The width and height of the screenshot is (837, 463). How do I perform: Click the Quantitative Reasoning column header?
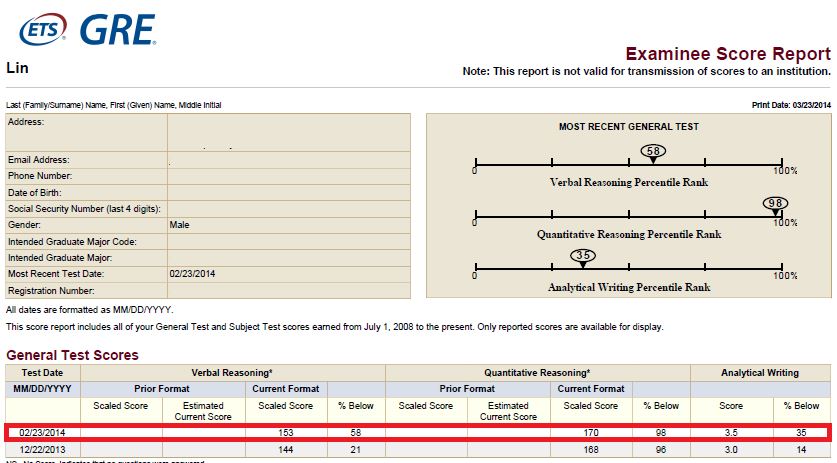tap(537, 373)
